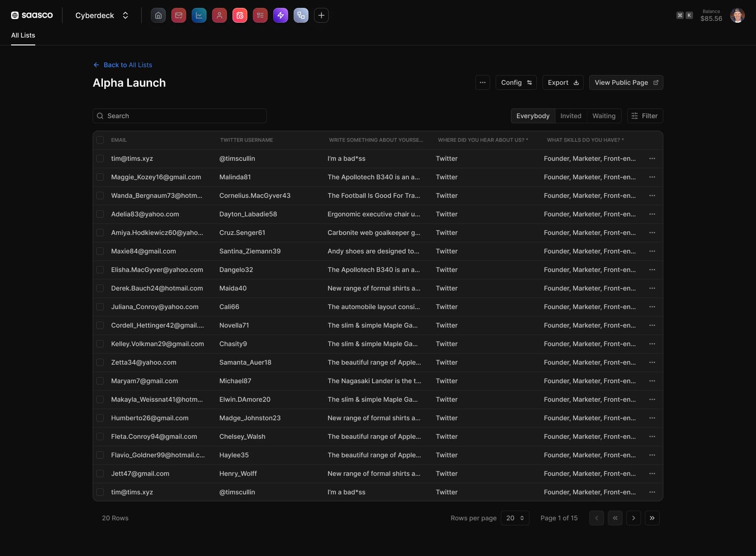756x556 pixels.
Task: Click the Twitter Username column header
Action: pyautogui.click(x=246, y=140)
